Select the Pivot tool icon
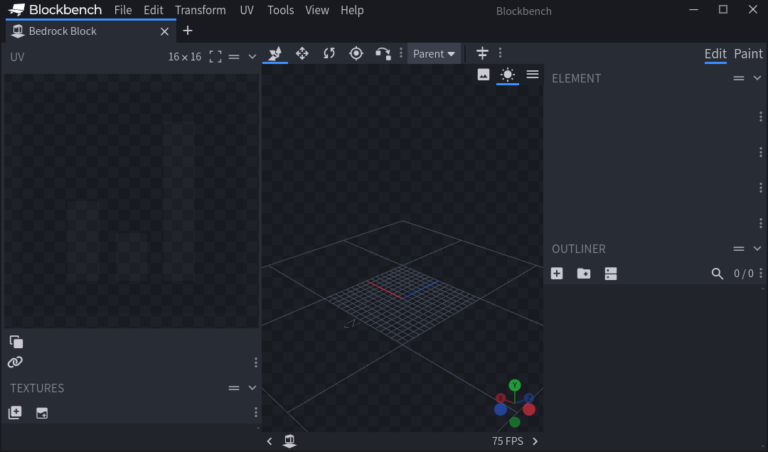Image resolution: width=768 pixels, height=452 pixels. click(356, 53)
